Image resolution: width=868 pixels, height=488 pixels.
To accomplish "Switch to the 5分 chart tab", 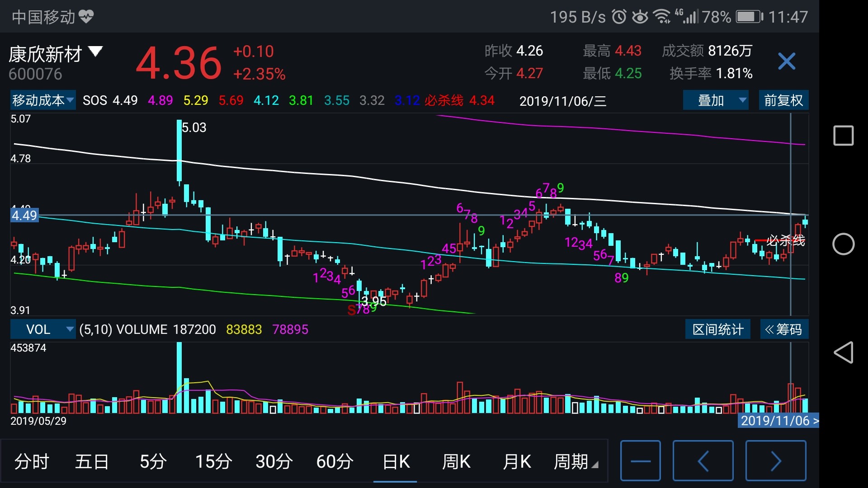I will point(153,461).
